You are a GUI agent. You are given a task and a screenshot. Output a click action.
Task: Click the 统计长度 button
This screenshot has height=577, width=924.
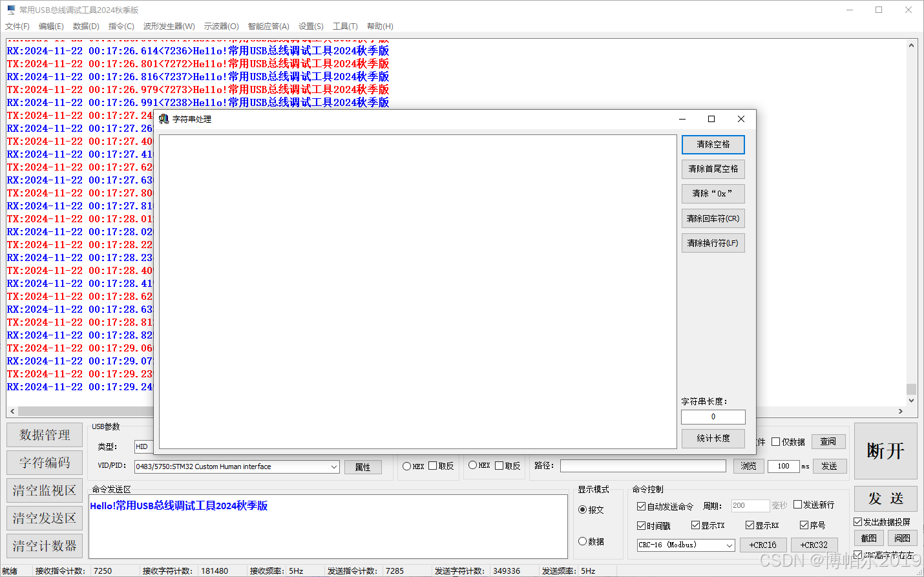pos(713,439)
